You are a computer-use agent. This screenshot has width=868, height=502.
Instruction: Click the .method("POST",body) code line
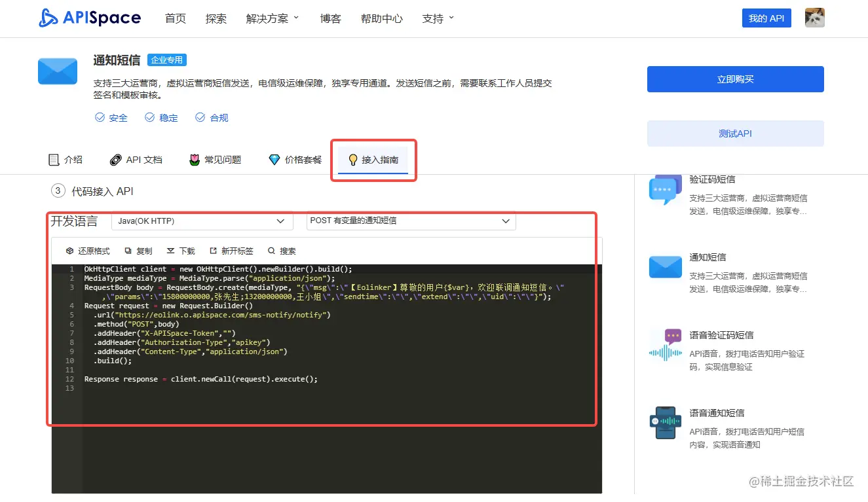click(x=136, y=324)
